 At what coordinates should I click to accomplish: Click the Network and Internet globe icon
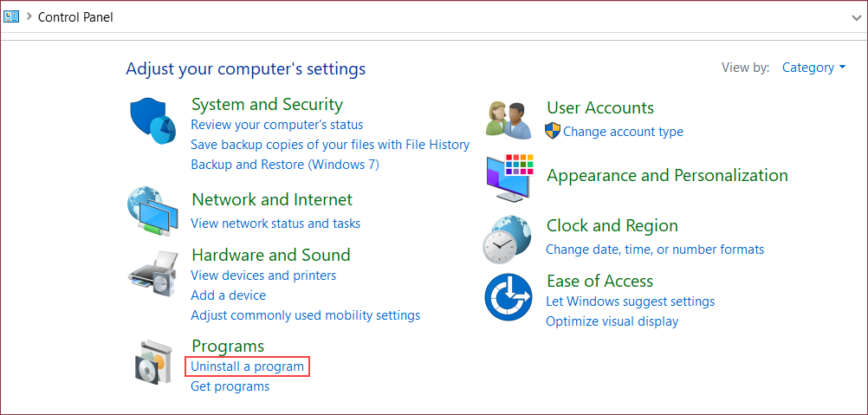coord(152,211)
